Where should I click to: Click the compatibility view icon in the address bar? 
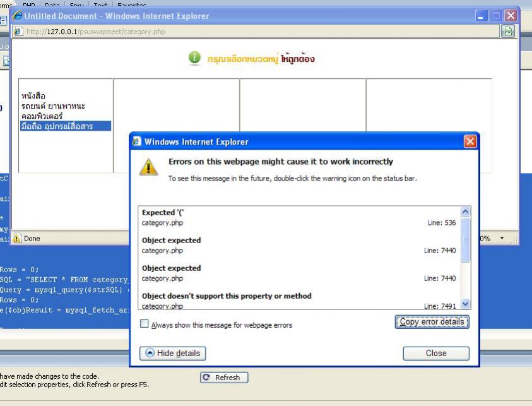click(x=508, y=32)
